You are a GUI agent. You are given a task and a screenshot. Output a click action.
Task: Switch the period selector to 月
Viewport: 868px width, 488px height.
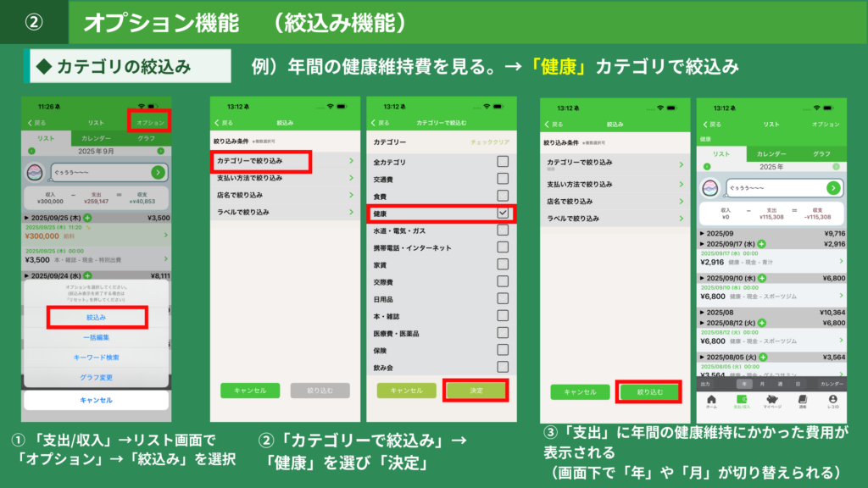click(x=763, y=384)
